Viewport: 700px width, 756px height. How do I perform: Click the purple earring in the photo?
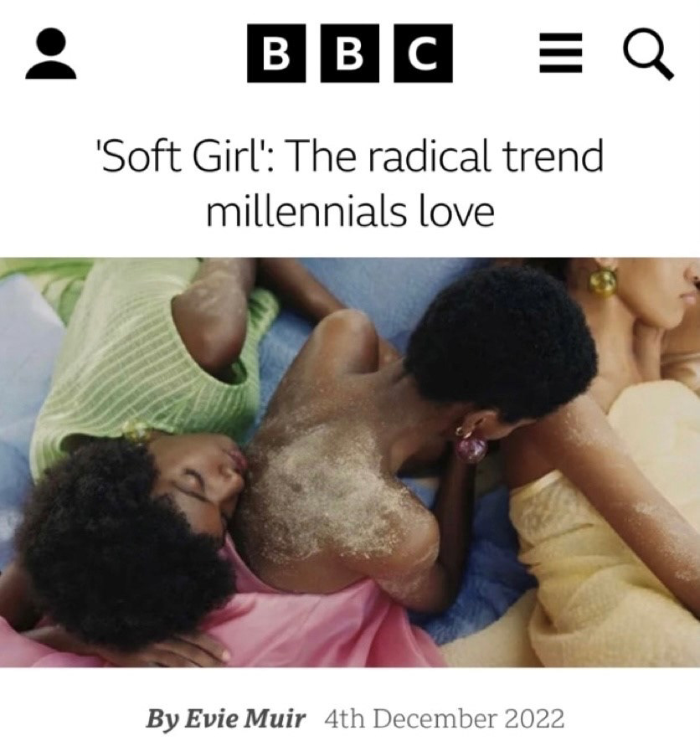click(471, 445)
